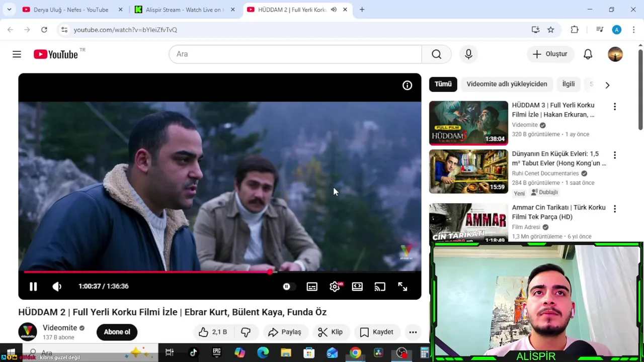Screen dimensions: 644x362
Task: Open Microsoft Edge from the taskbar
Action: (263, 353)
